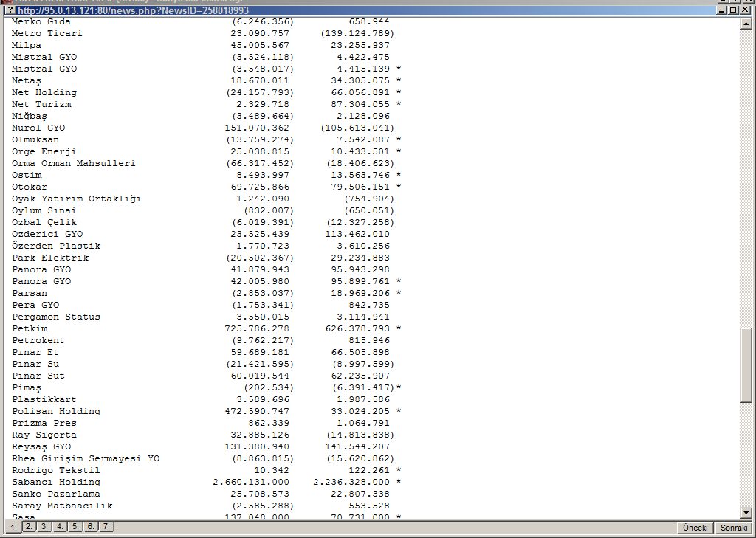Click Polisan Holding value 472.590.747
756x538 pixels.
click(257, 411)
